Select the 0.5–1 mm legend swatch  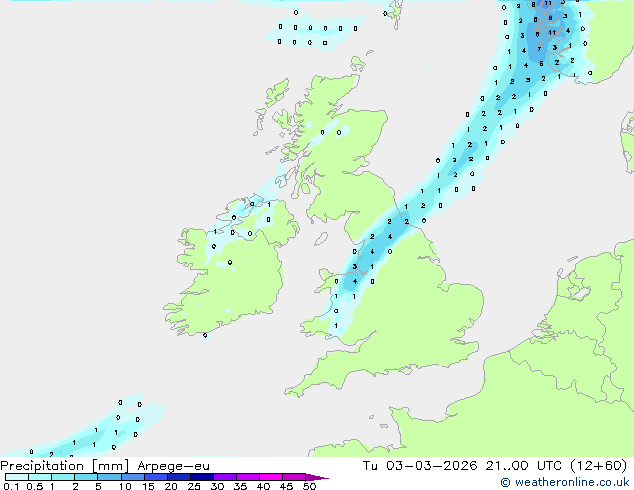[x=40, y=477]
